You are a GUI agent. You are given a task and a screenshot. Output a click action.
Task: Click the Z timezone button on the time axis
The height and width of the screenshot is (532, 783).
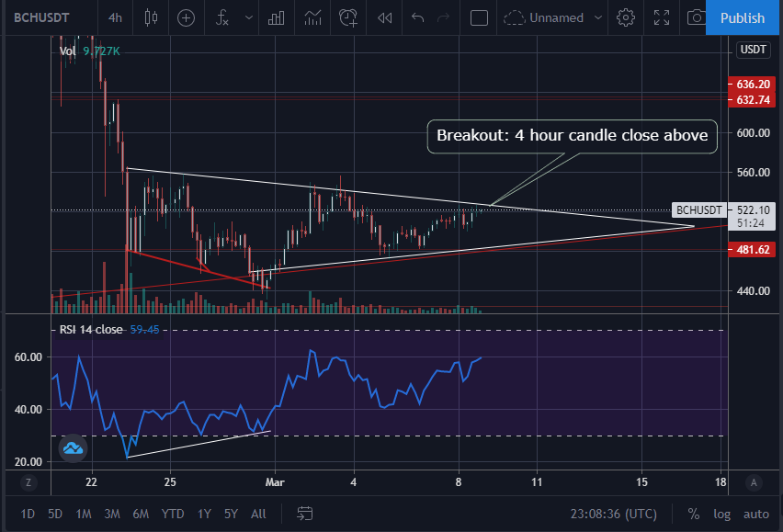pos(28,482)
